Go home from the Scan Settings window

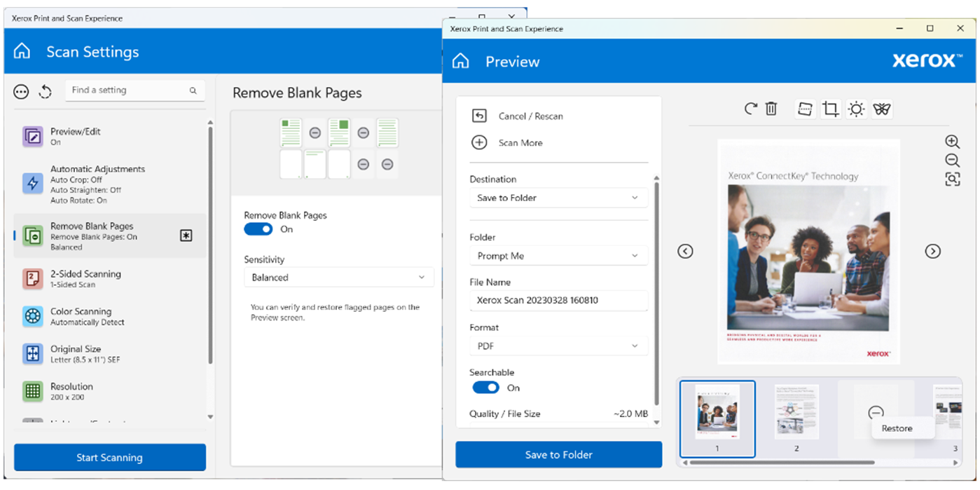pyautogui.click(x=22, y=52)
